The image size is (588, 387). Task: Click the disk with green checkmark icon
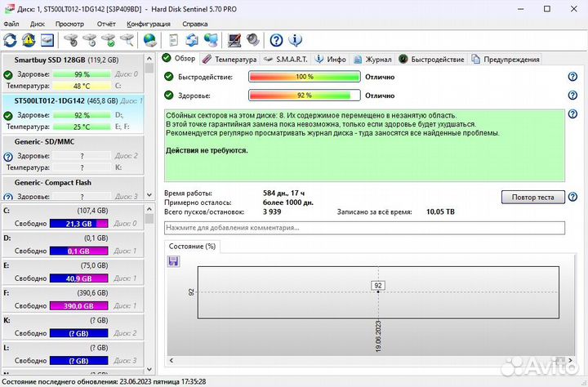click(x=109, y=40)
